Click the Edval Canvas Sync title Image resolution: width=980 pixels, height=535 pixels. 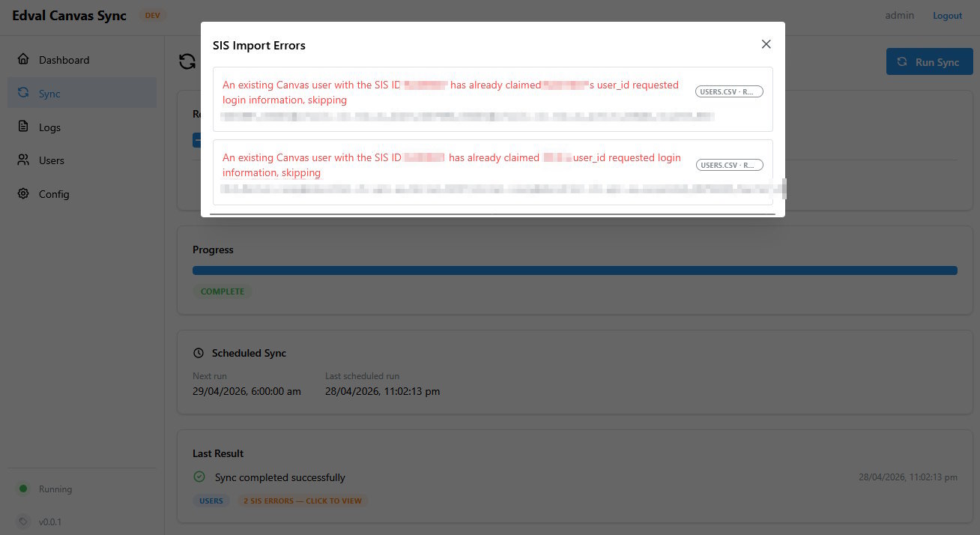tap(70, 16)
